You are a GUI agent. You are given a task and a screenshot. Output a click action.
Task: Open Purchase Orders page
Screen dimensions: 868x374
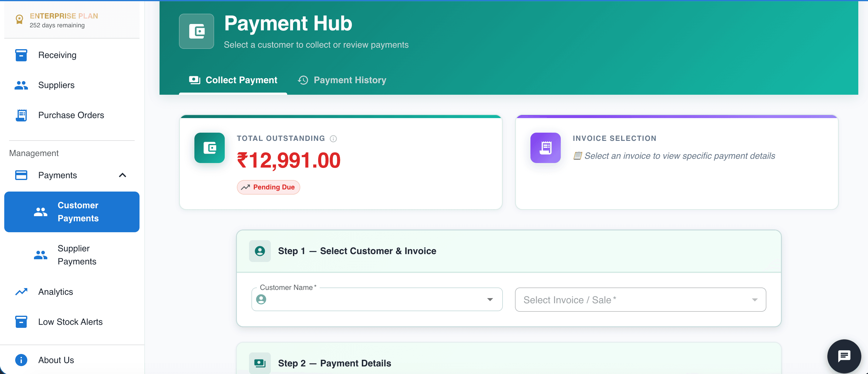point(72,115)
